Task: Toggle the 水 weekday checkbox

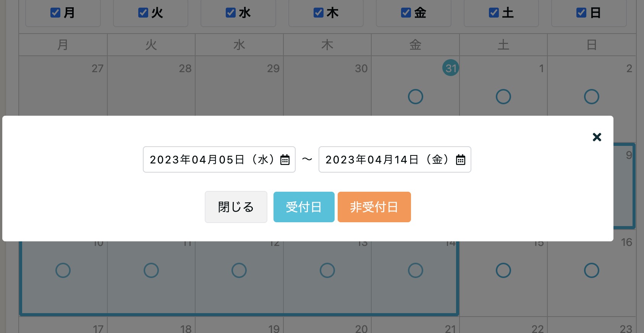Action: pyautogui.click(x=231, y=13)
